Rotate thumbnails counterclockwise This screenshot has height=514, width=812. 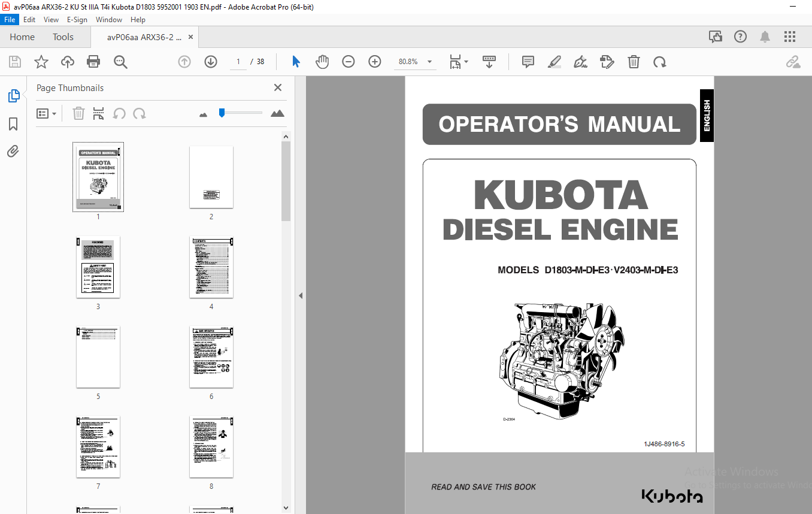click(x=119, y=113)
